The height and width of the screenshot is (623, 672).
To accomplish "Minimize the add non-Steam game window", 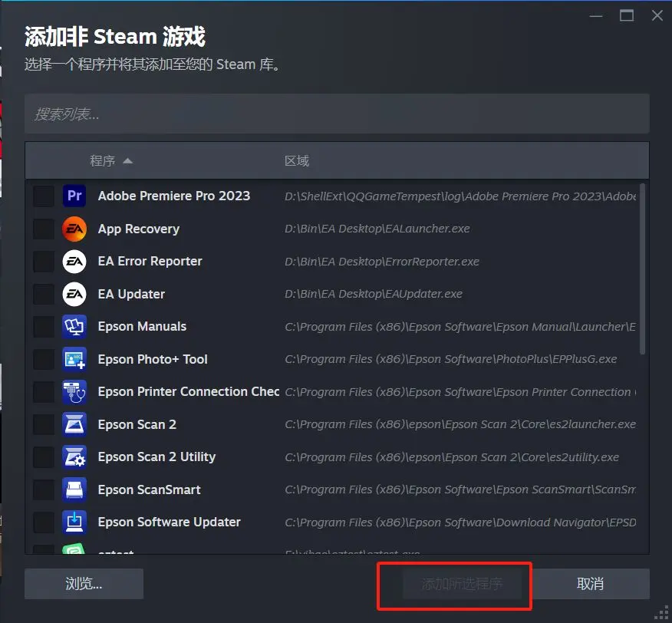I will pyautogui.click(x=596, y=16).
